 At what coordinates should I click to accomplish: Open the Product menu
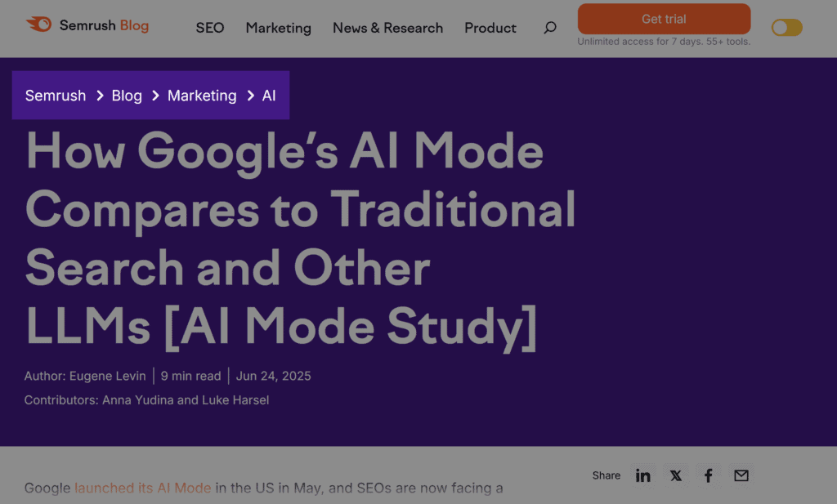point(490,28)
